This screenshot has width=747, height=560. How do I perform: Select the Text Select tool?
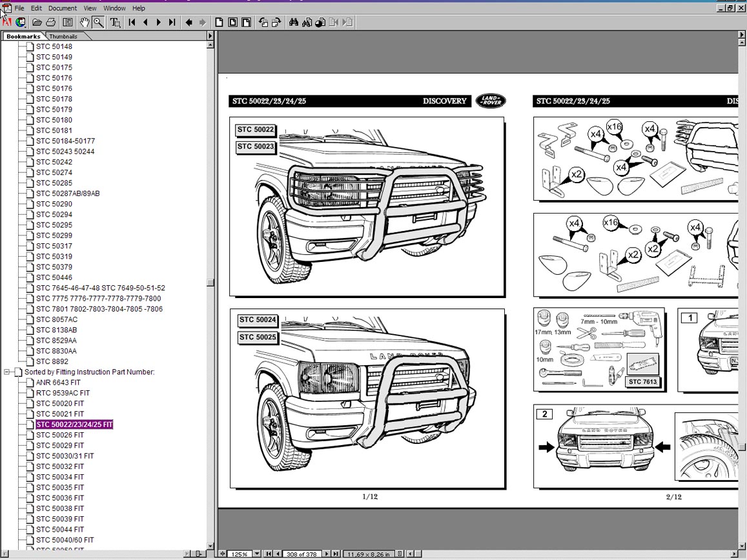(x=115, y=23)
